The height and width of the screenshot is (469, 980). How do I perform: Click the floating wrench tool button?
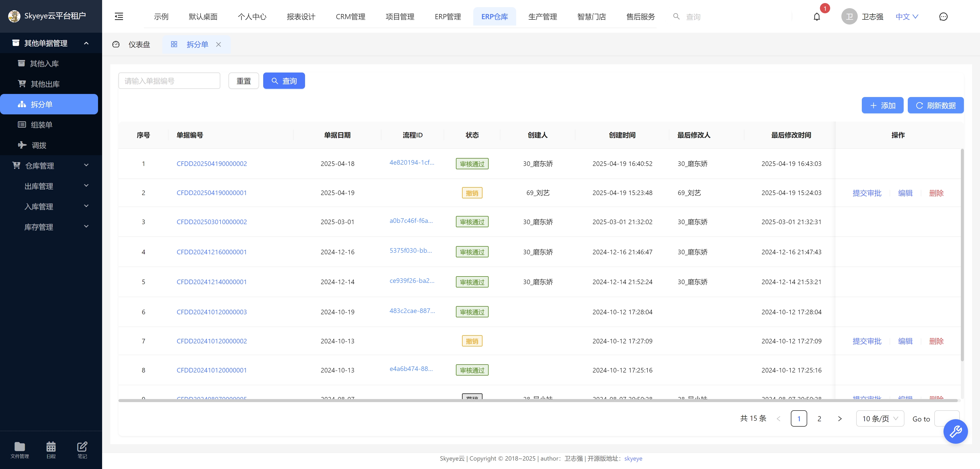955,431
